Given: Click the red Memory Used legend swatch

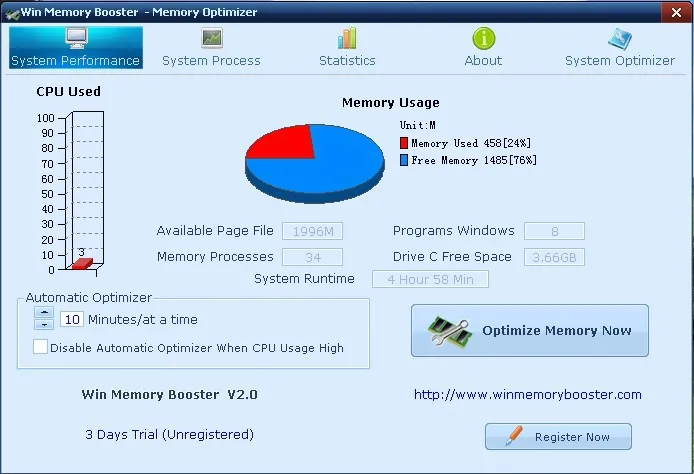Looking at the screenshot, I should tap(404, 143).
